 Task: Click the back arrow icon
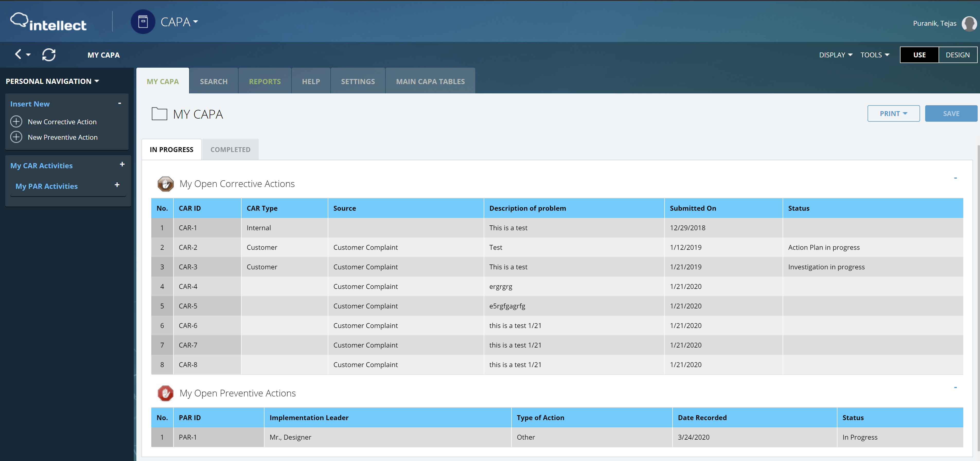(18, 54)
